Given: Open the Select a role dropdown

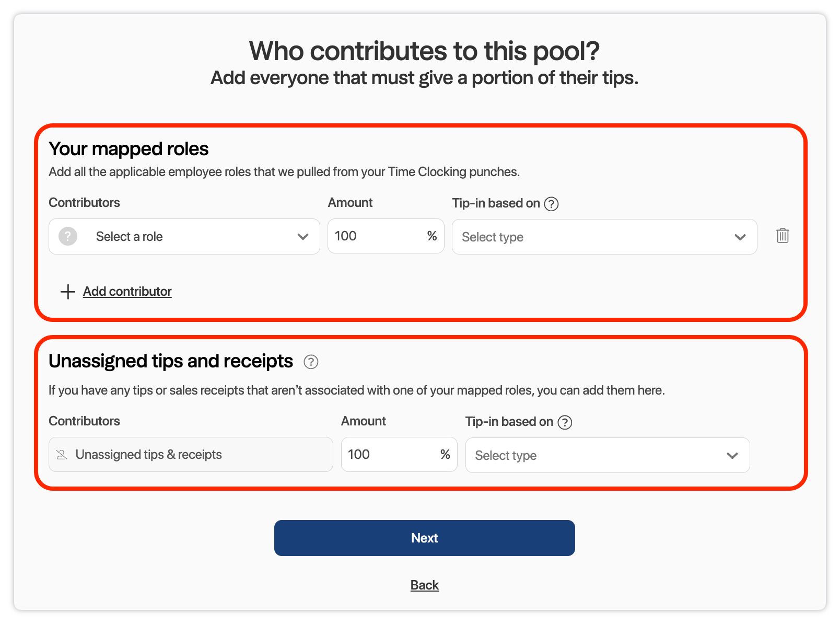Looking at the screenshot, I should (184, 237).
